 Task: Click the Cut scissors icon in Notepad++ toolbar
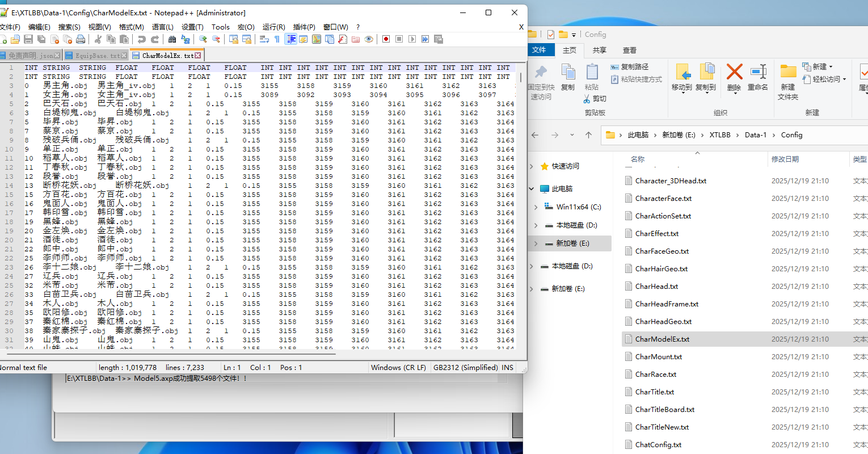[x=98, y=39]
